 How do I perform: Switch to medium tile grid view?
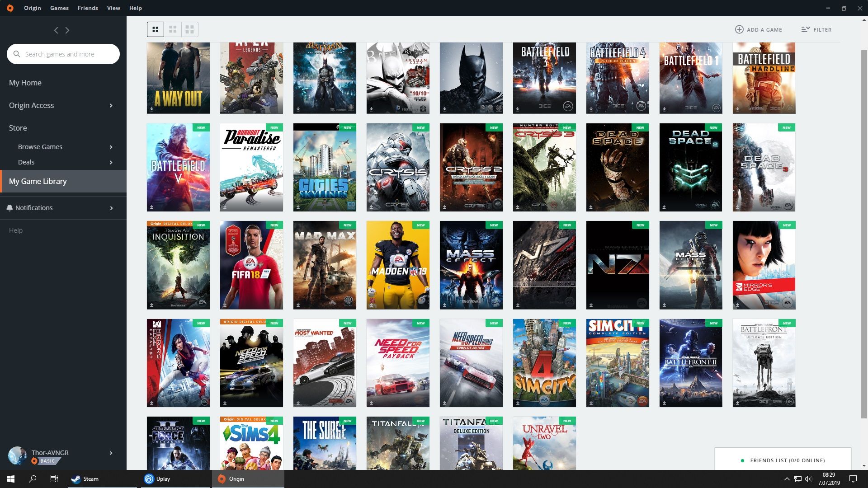pyautogui.click(x=172, y=30)
